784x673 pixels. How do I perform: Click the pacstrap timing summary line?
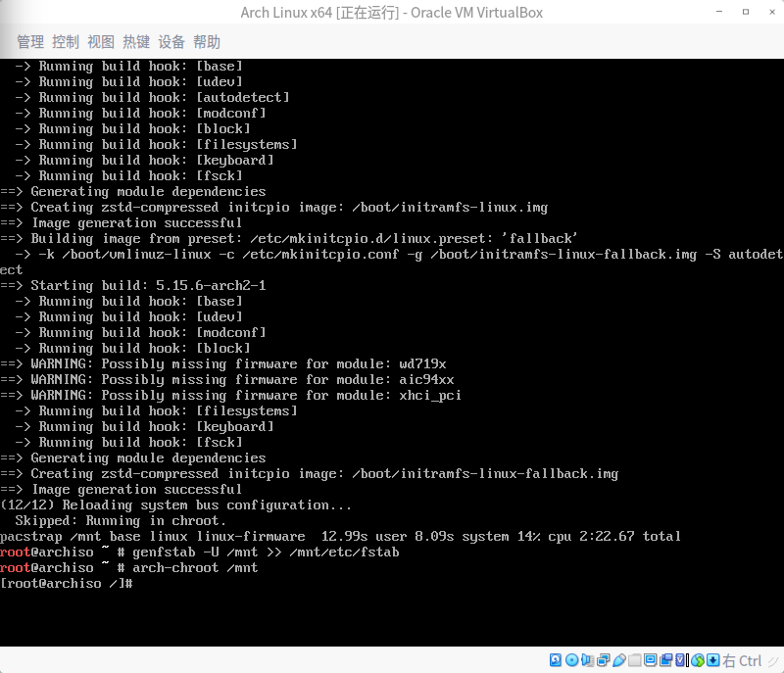tap(340, 537)
